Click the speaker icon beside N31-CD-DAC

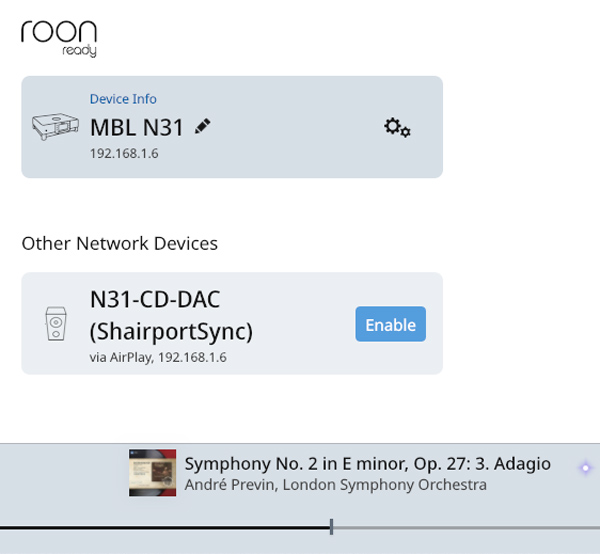coord(55,324)
